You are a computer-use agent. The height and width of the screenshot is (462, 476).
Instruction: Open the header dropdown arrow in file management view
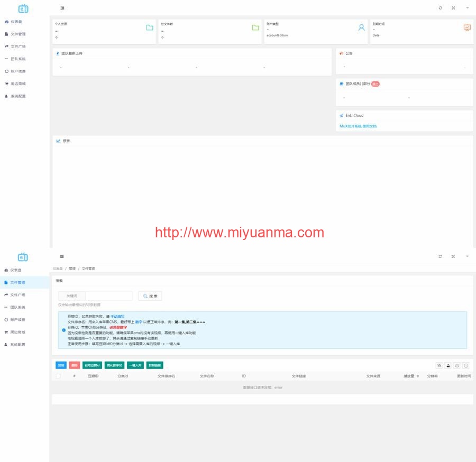point(467,256)
